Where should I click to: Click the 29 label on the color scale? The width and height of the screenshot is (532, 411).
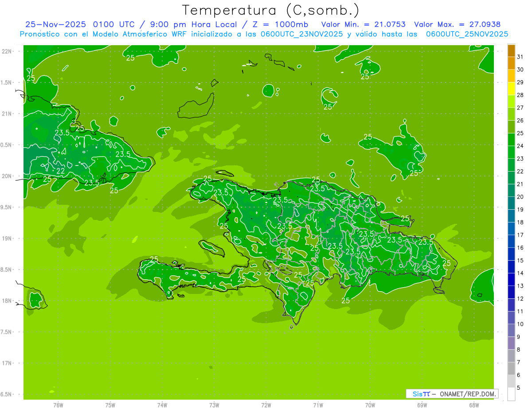pos(520,82)
